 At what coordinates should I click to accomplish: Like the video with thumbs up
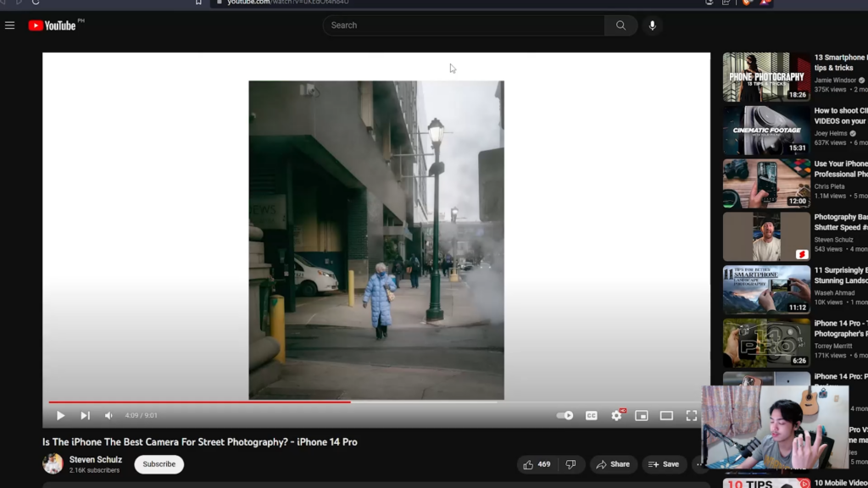tap(537, 464)
